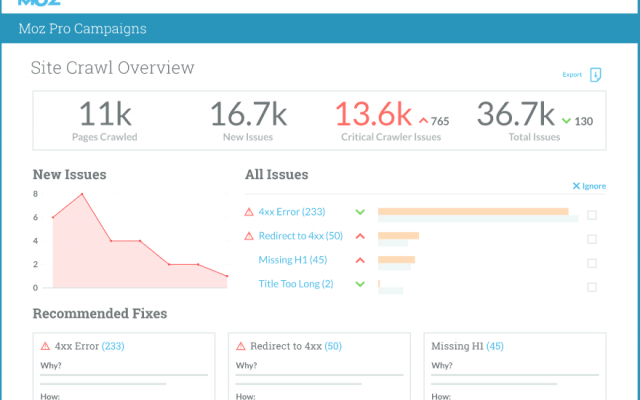The image size is (640, 400).
Task: Open the (50) count in Redirect to 4xx card
Action: point(333,346)
